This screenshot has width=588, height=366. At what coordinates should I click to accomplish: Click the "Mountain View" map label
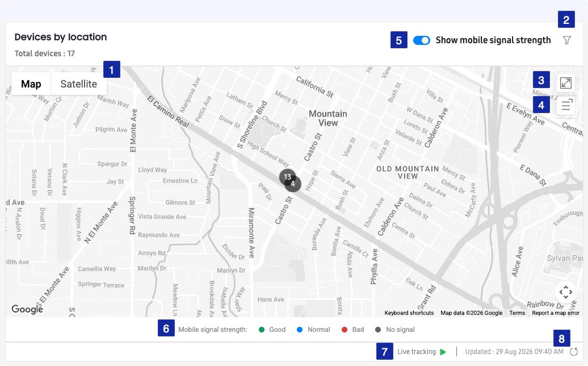(327, 118)
